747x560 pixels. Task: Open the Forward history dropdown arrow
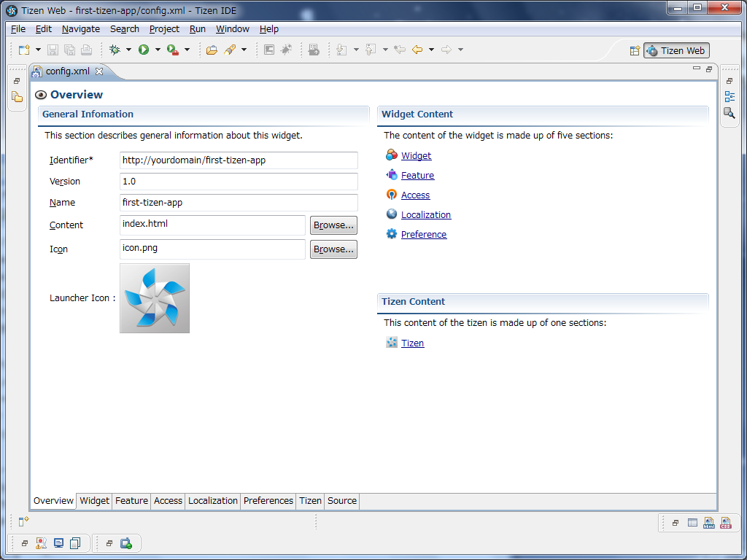[460, 50]
